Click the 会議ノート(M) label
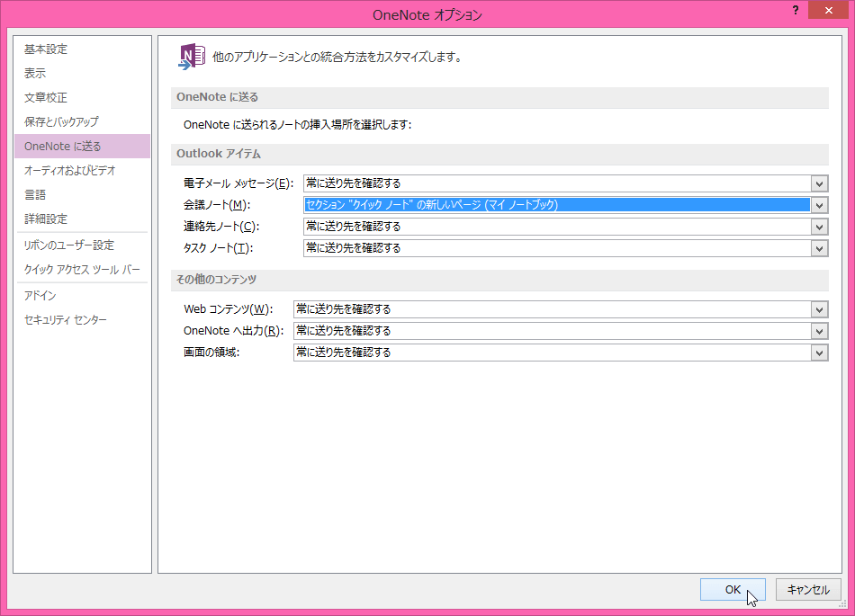Image resolution: width=855 pixels, height=616 pixels. click(217, 205)
